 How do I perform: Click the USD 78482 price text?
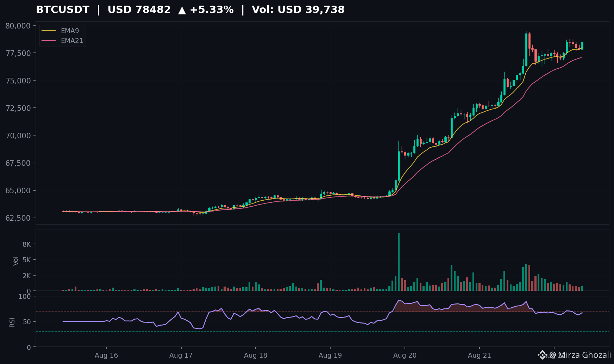(x=139, y=10)
